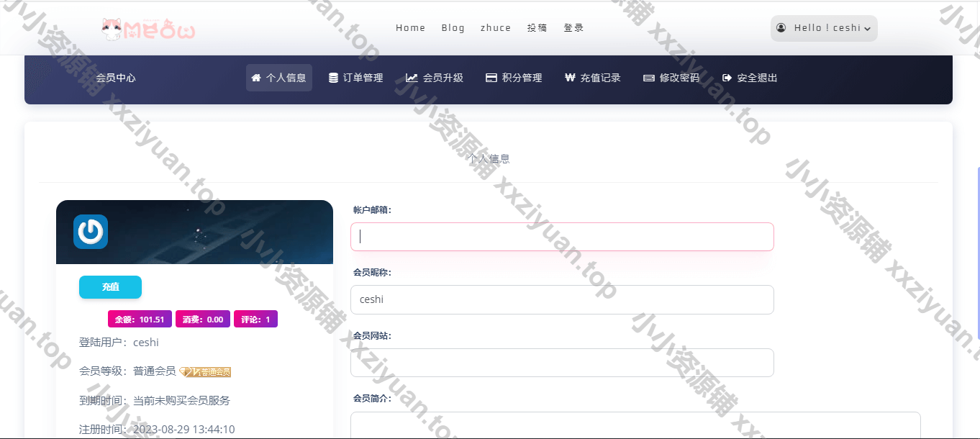Click the blue power avatar image
Image resolution: width=980 pixels, height=439 pixels.
tap(91, 232)
